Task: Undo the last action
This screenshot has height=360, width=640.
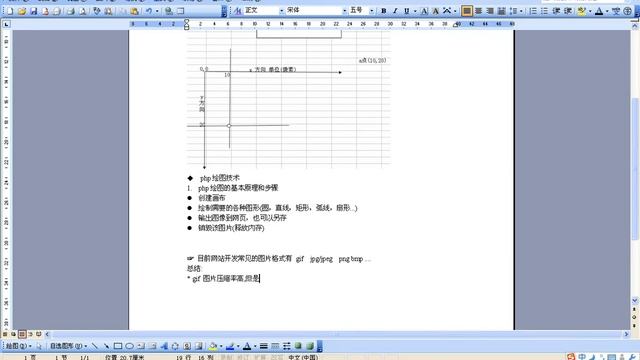Action: point(149,11)
